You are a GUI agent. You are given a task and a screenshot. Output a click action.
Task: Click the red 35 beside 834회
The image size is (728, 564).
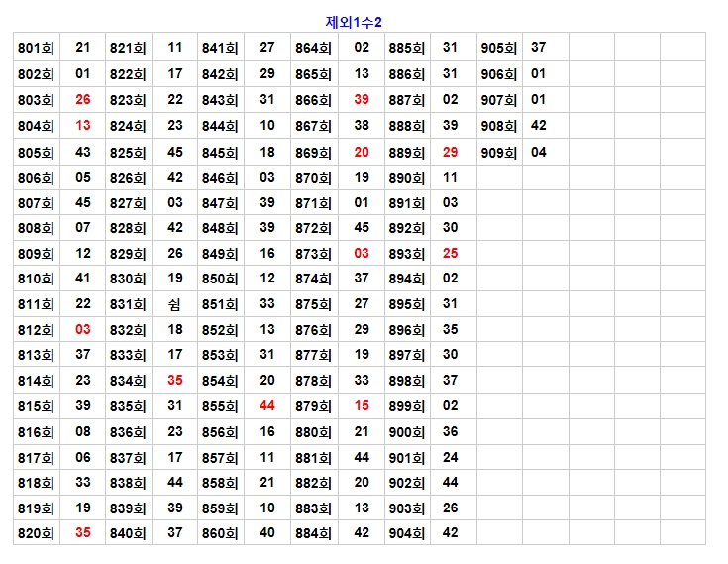(175, 381)
